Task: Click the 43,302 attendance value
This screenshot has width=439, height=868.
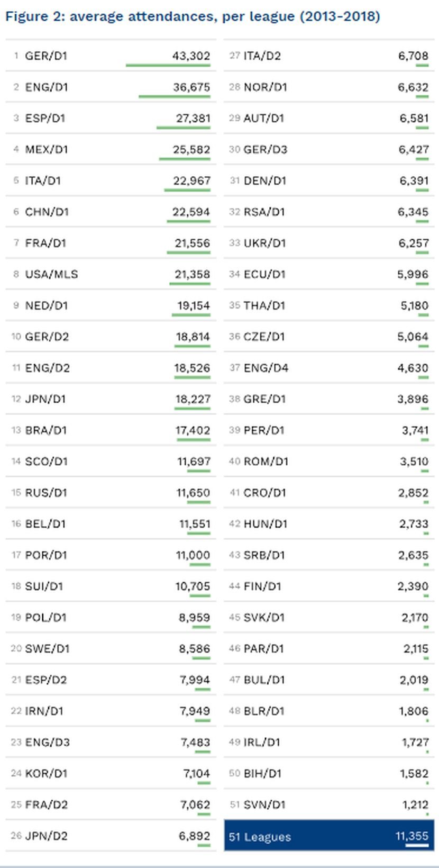Action: coord(190,56)
